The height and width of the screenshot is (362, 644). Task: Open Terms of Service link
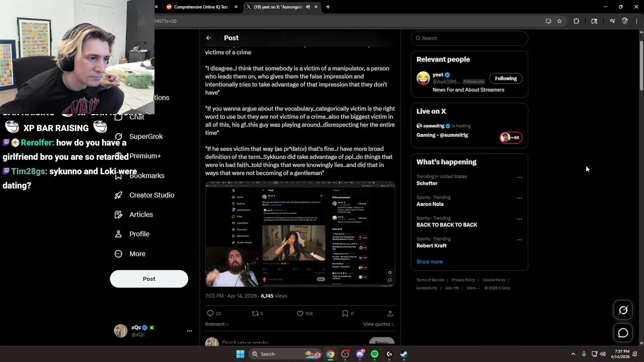click(430, 280)
